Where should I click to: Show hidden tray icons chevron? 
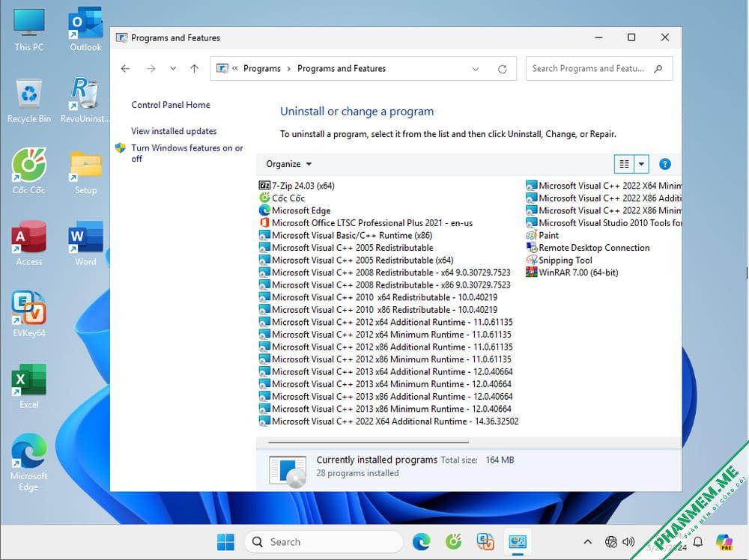click(587, 542)
